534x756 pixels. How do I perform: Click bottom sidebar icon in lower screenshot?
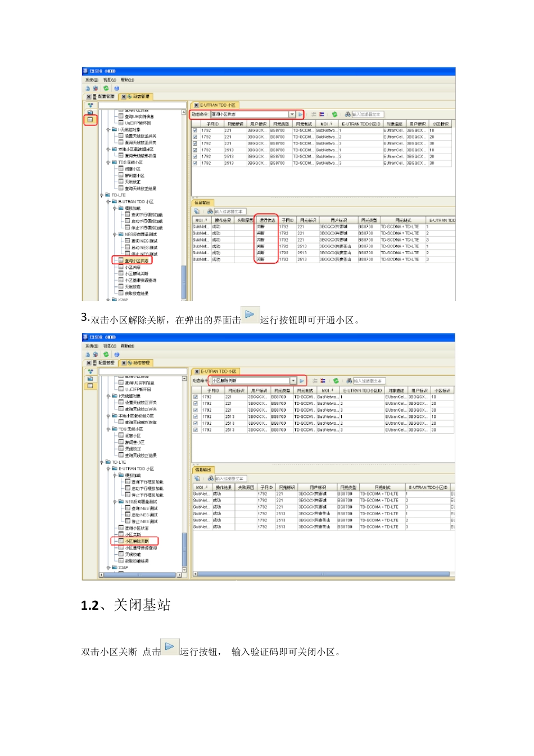(90, 386)
